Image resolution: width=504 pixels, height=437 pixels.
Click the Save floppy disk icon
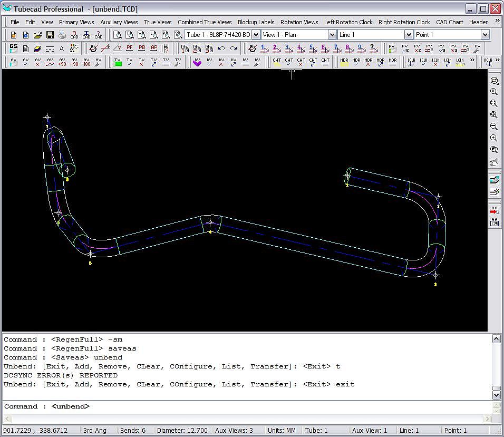(x=50, y=35)
